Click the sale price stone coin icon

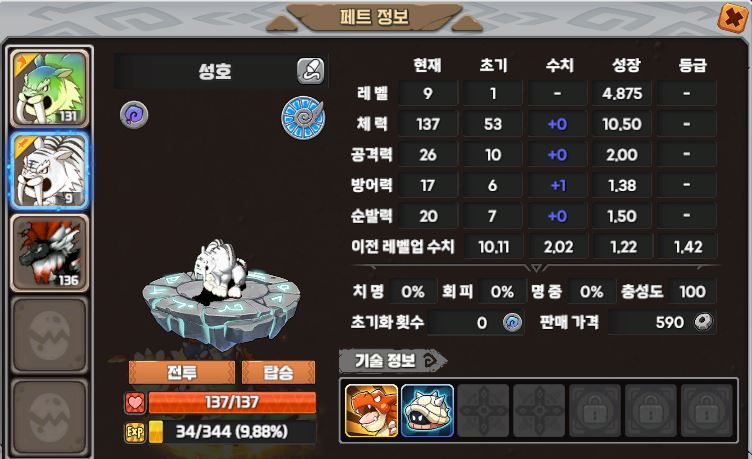(x=704, y=322)
